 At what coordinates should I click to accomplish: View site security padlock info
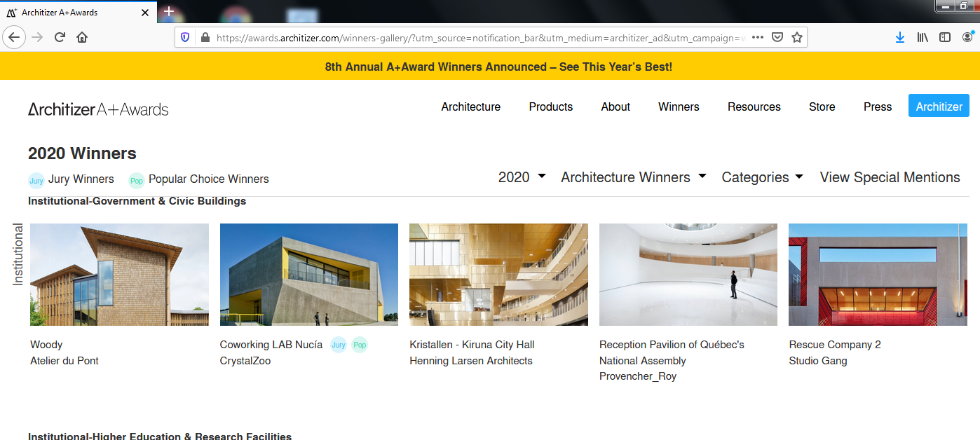205,37
